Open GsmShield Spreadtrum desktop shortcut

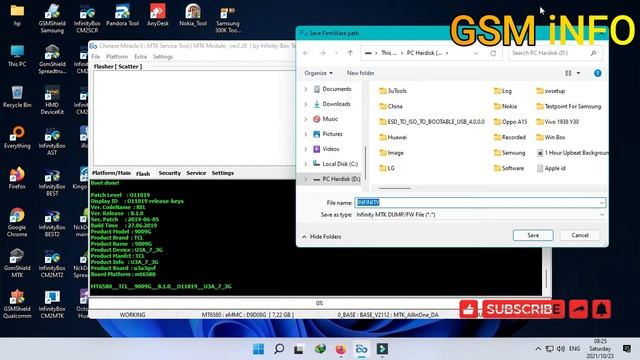pos(52,59)
